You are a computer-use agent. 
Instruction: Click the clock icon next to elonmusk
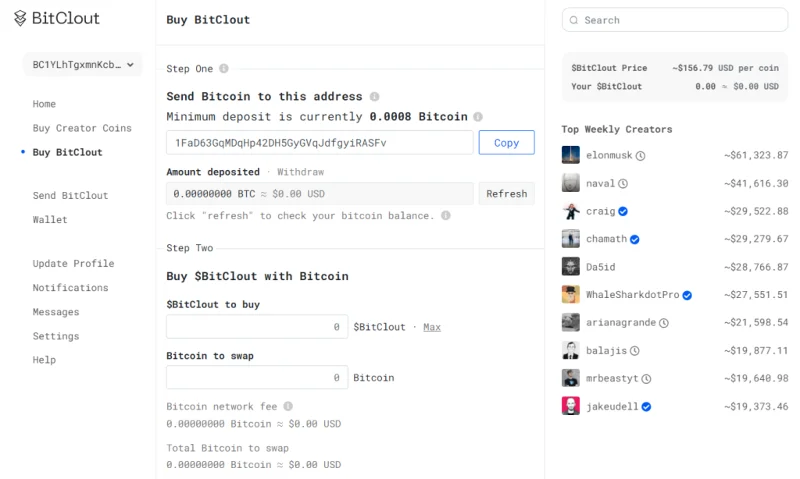[640, 156]
